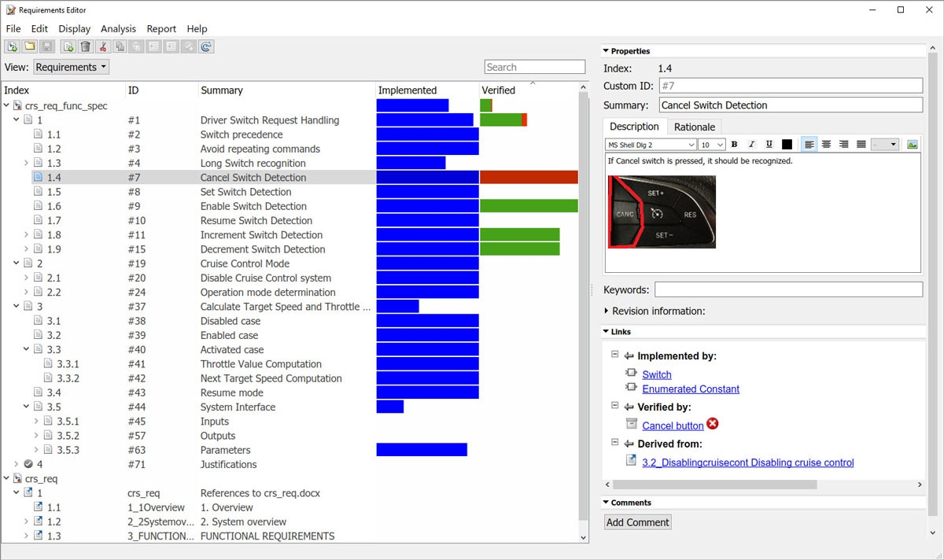Click the Add Comment button
Image resolution: width=944 pixels, height=560 pixels.
click(x=637, y=521)
